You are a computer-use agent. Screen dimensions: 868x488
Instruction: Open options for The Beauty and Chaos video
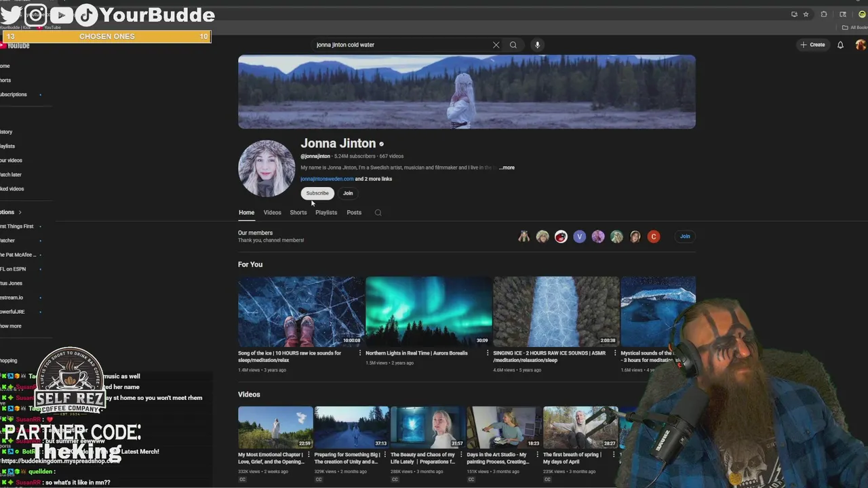[x=460, y=455]
